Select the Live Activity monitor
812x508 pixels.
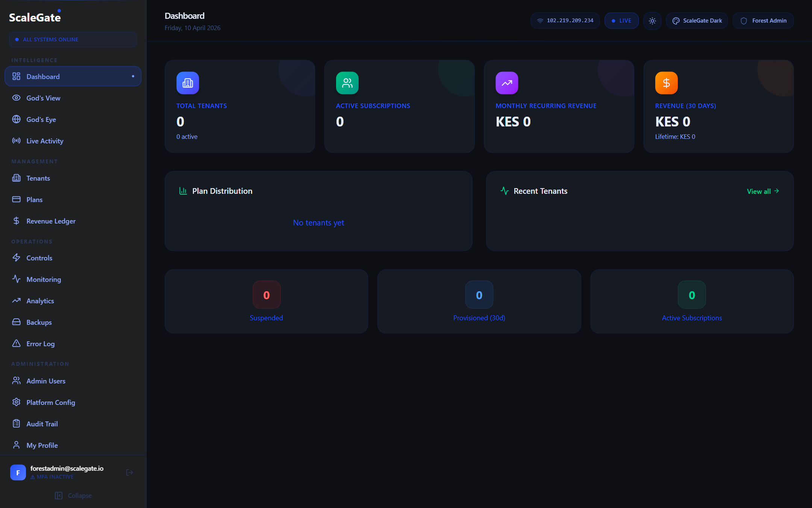coord(44,141)
